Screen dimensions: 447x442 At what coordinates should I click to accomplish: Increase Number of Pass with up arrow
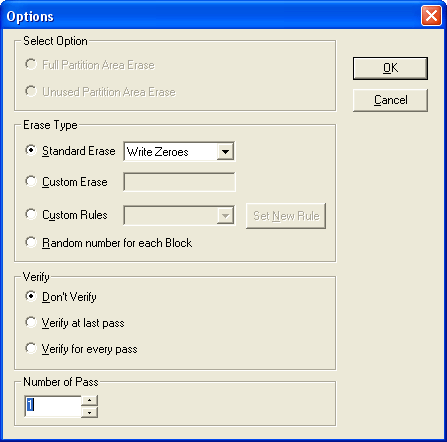tap(89, 400)
